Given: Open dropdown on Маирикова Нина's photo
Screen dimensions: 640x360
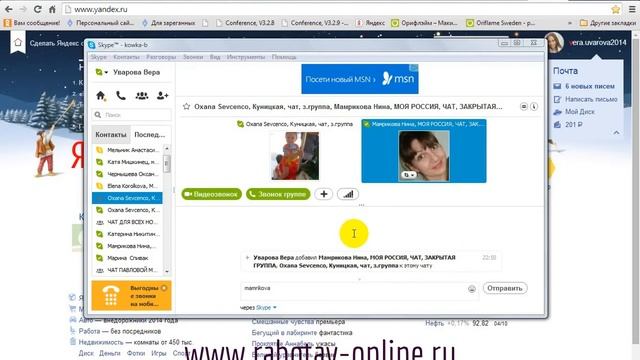Looking at the screenshot, I should tap(409, 175).
